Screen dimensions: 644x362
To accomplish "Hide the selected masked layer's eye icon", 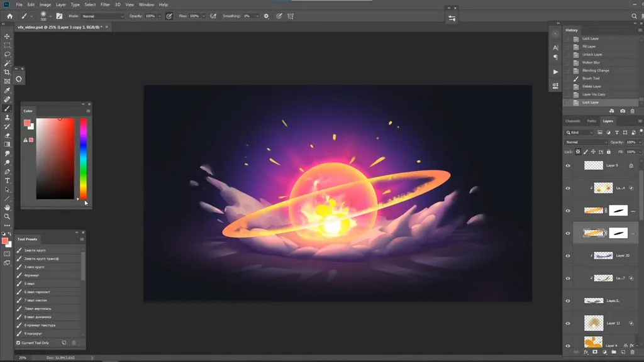I will point(568,233).
